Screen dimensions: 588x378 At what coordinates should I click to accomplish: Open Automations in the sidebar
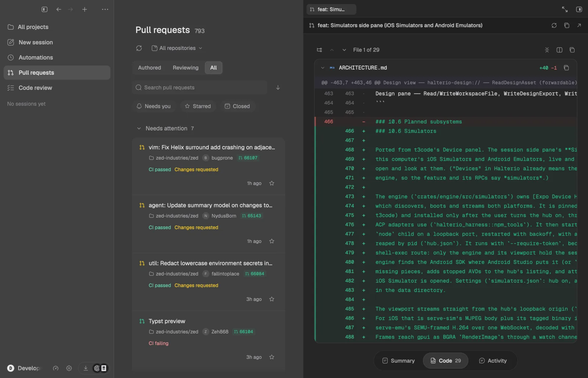[x=57, y=57]
